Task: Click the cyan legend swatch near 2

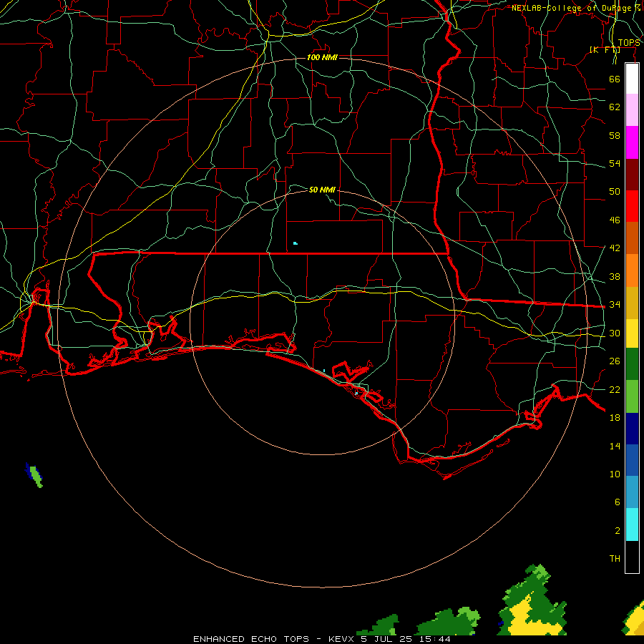Action: (632, 525)
